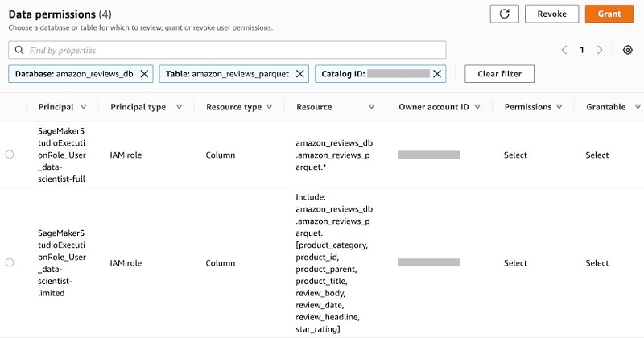Go to next page arrow

(600, 50)
